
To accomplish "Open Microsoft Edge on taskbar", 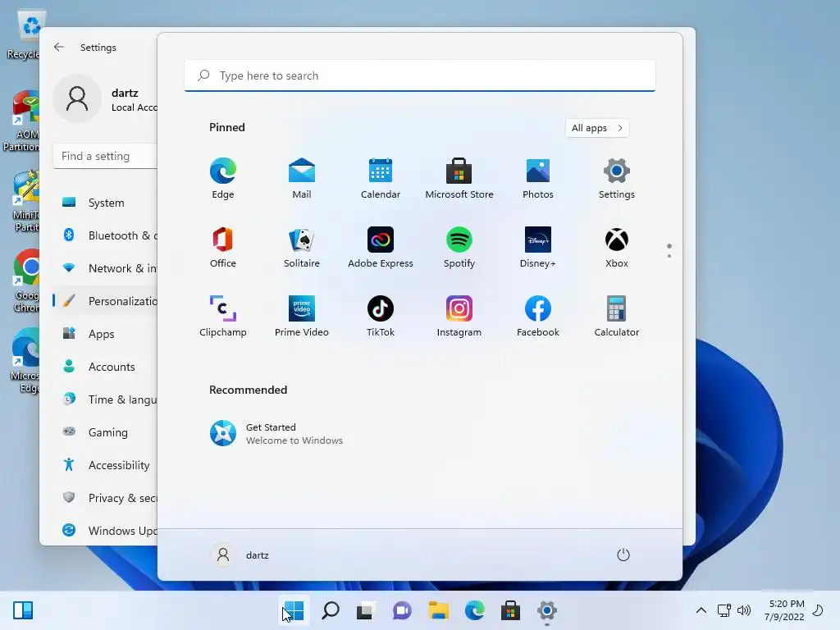I will (474, 610).
